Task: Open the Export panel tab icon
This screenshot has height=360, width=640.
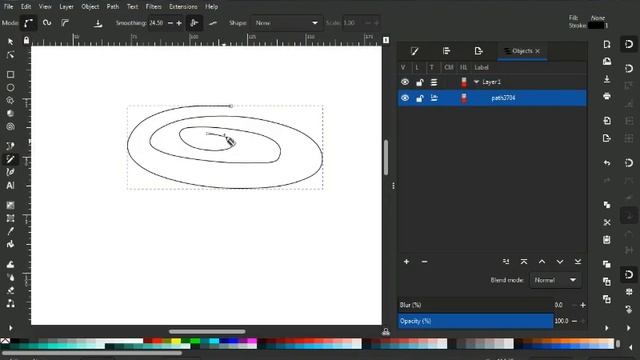Action: (x=478, y=51)
